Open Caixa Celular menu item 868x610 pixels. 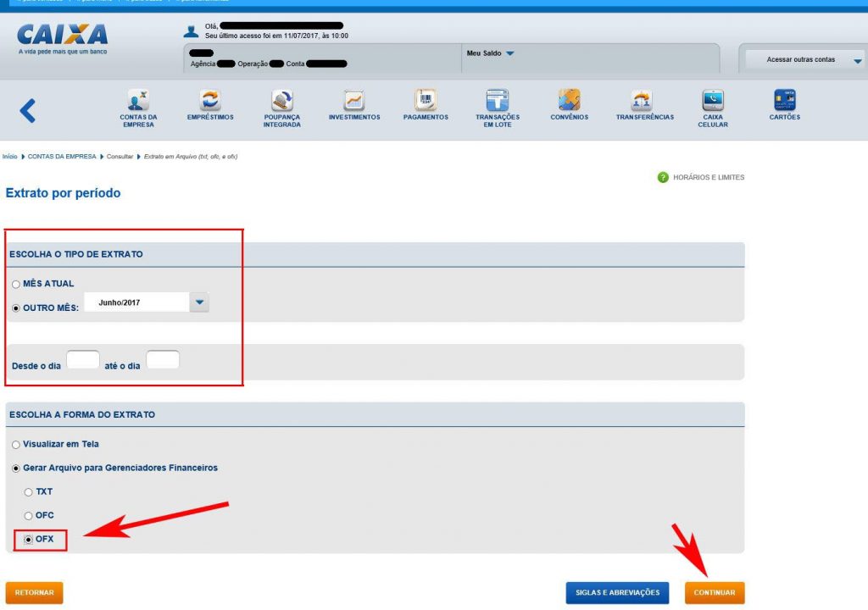713,100
